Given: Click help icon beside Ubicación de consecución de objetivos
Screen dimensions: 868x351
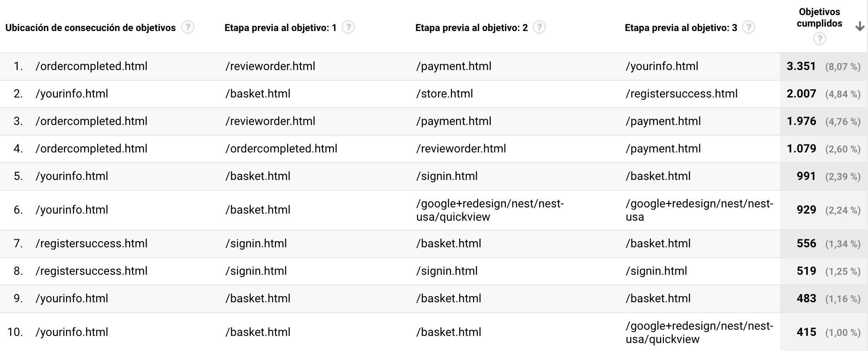Looking at the screenshot, I should click(x=188, y=27).
